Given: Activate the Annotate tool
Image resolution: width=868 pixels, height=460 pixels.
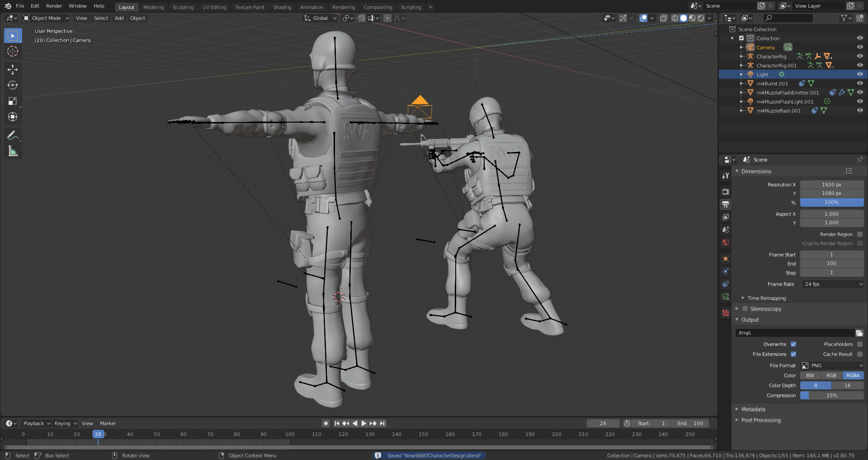Looking at the screenshot, I should pyautogui.click(x=13, y=135).
